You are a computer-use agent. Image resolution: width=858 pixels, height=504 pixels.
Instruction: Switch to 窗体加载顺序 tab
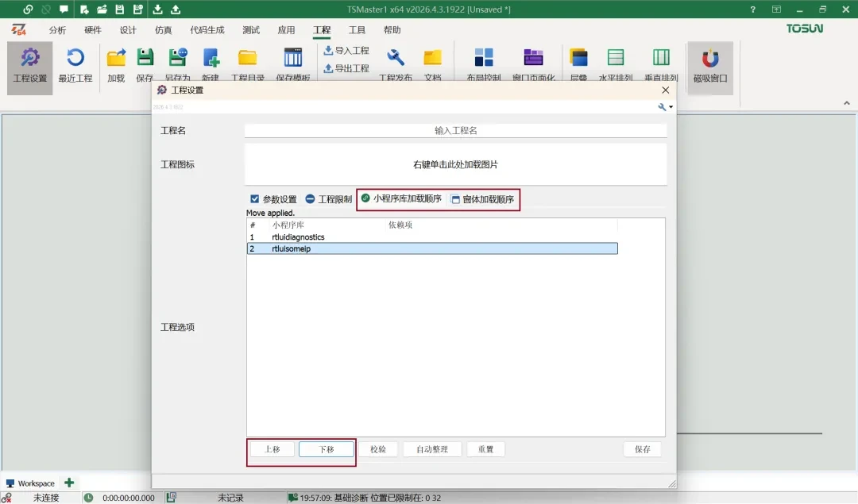(483, 199)
